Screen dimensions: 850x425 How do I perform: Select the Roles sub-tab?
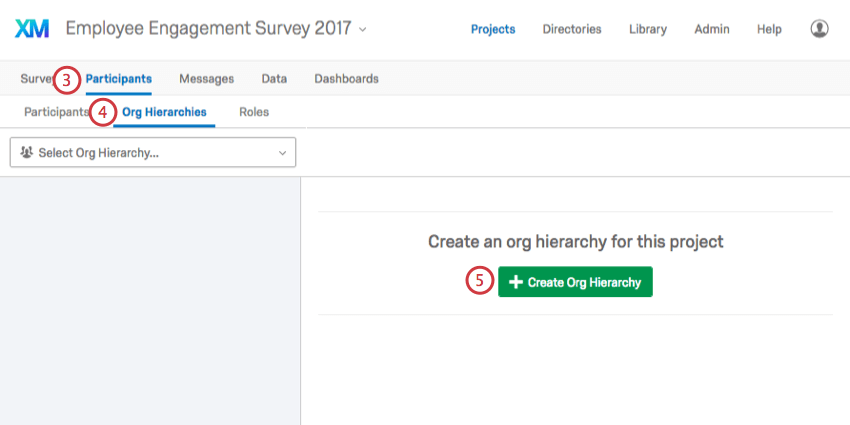(x=254, y=112)
